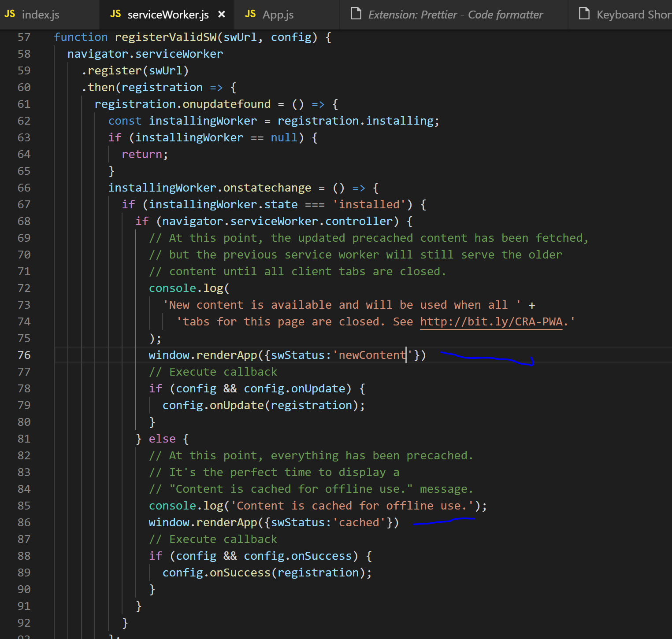Viewport: 672px width, 639px height.
Task: Click the document icon on the Keyboard Shortcuts tab
Action: point(584,14)
